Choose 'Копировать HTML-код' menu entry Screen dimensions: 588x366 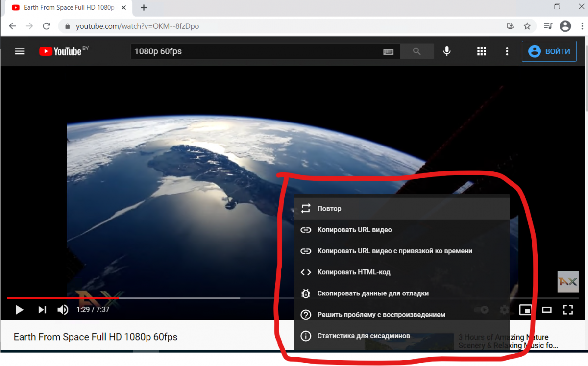(354, 272)
